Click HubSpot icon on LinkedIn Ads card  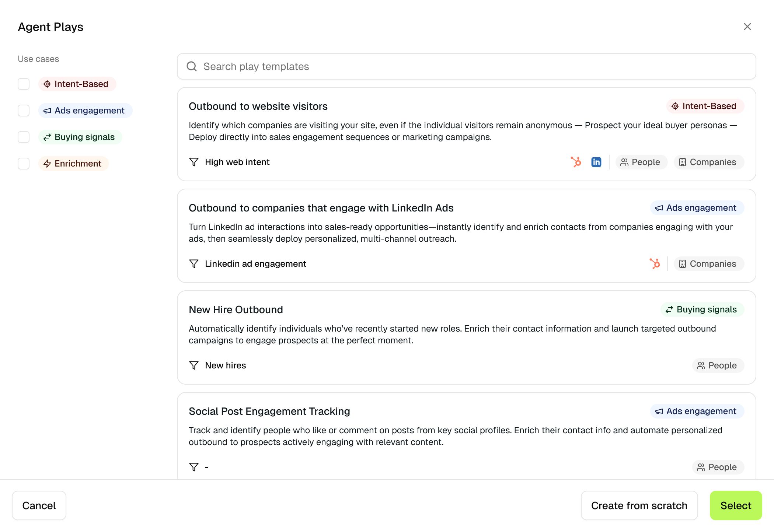(655, 264)
